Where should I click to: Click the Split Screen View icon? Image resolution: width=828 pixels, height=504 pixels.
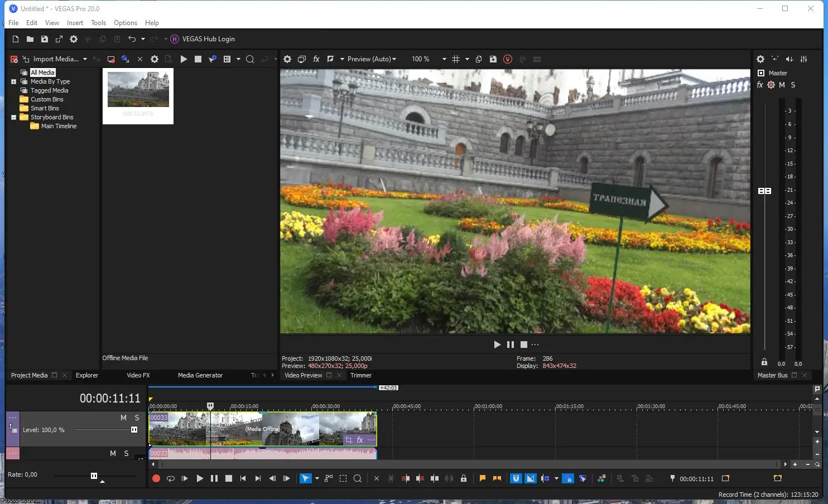(330, 59)
